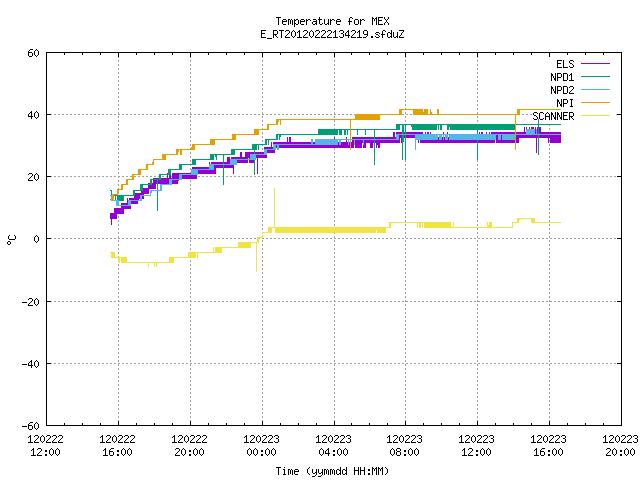This screenshot has height=480, width=640.
Task: Click the y-axis label -20
Action: point(31,302)
